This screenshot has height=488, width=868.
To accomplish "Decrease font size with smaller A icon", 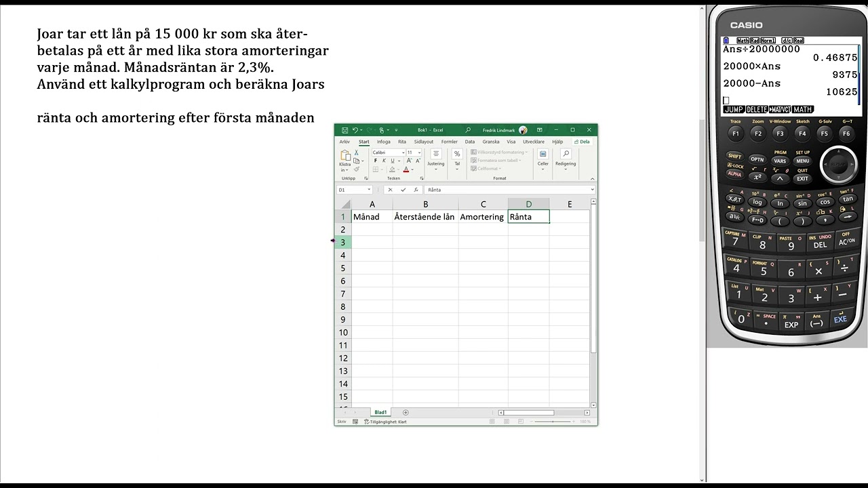I will [418, 161].
